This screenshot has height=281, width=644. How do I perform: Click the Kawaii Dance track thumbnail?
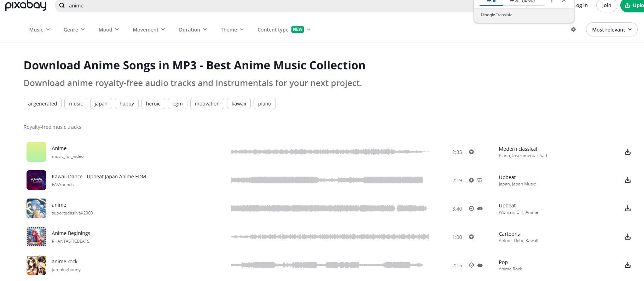pyautogui.click(x=36, y=180)
